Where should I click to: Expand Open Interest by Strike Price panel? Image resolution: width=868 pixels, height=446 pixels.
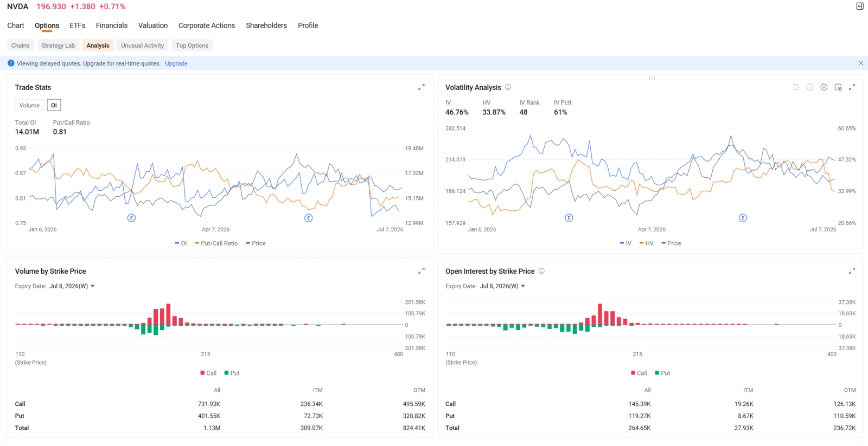point(852,271)
